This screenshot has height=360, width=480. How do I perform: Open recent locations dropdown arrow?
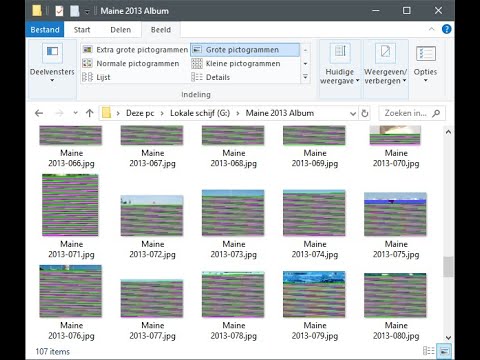tap(76, 113)
